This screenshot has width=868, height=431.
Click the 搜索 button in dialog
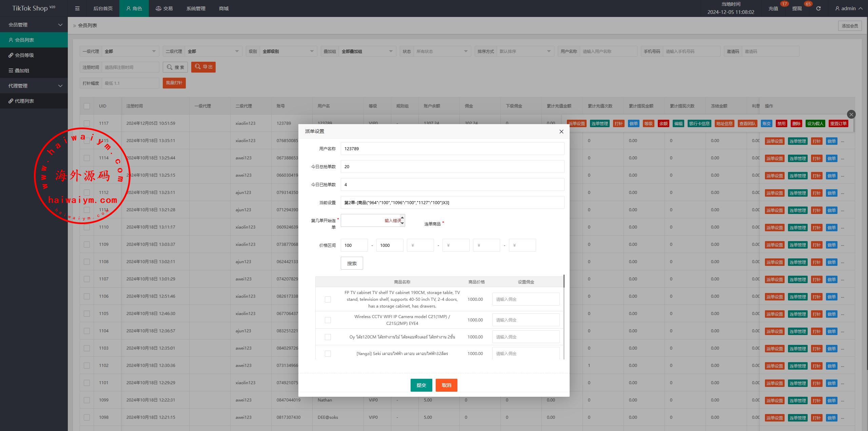point(352,263)
